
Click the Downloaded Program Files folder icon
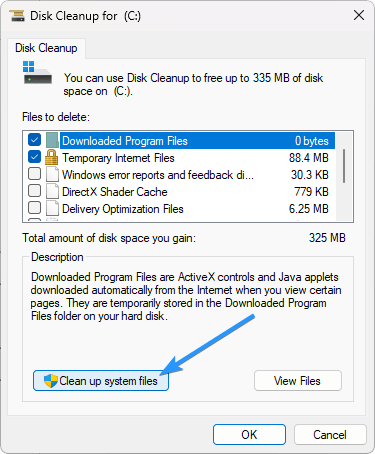[x=52, y=140]
